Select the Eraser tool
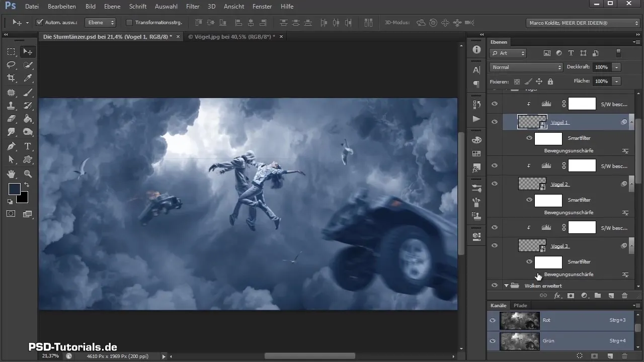Image resolution: width=644 pixels, height=362 pixels. pos(11,119)
